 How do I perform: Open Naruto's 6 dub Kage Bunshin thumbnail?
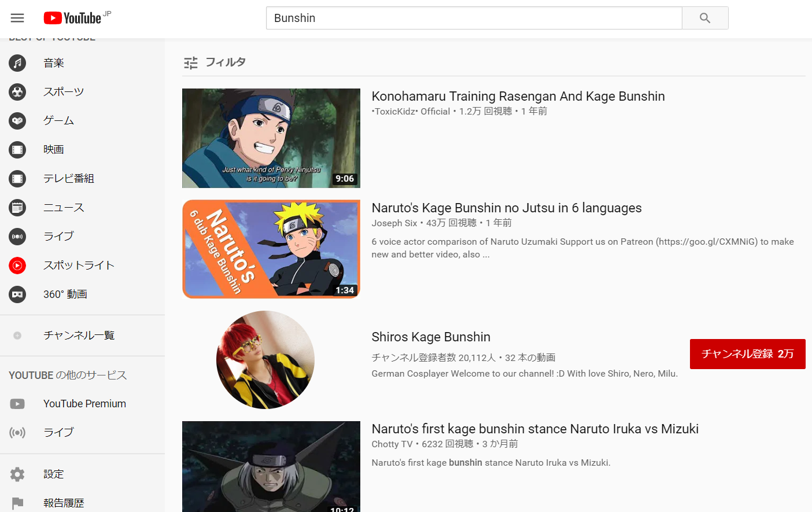pos(271,249)
